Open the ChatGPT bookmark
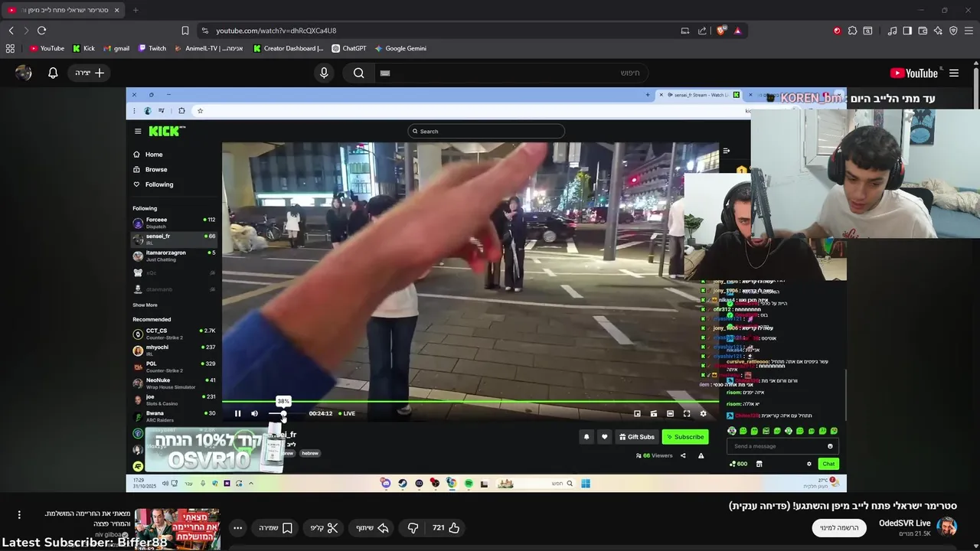The width and height of the screenshot is (980, 551). point(348,48)
